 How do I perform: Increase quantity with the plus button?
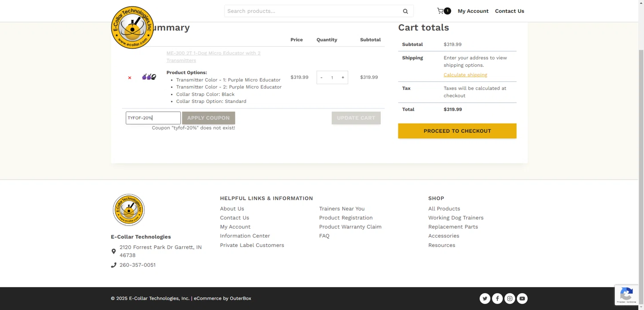(343, 78)
